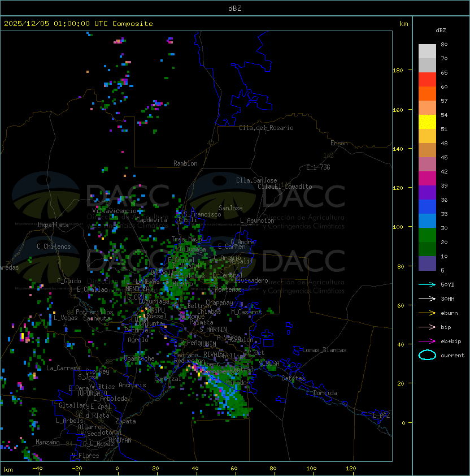Click the 'Anchoris' map label
The image size is (470, 476).
132,385
